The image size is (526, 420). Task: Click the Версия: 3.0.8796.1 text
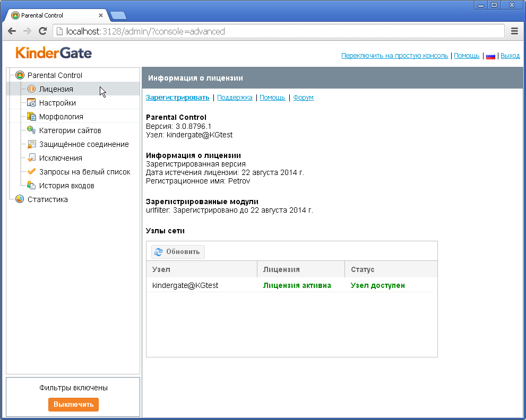178,126
